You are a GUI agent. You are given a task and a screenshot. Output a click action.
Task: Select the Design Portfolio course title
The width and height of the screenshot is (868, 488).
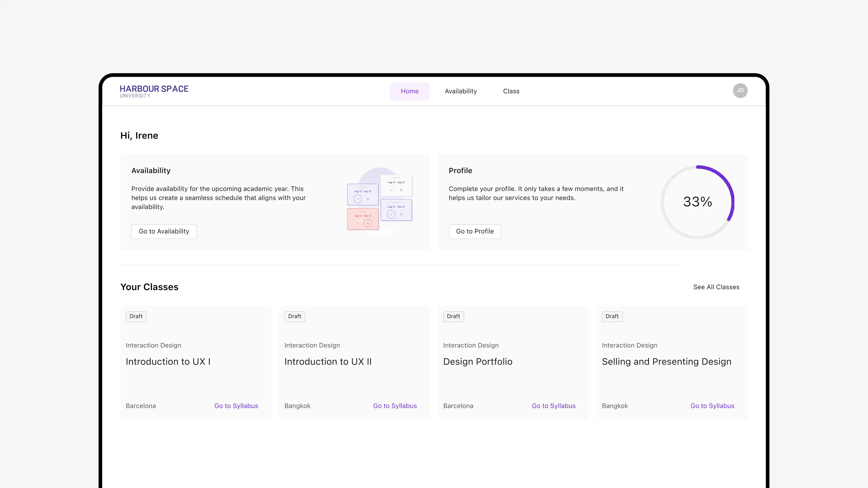(477, 361)
